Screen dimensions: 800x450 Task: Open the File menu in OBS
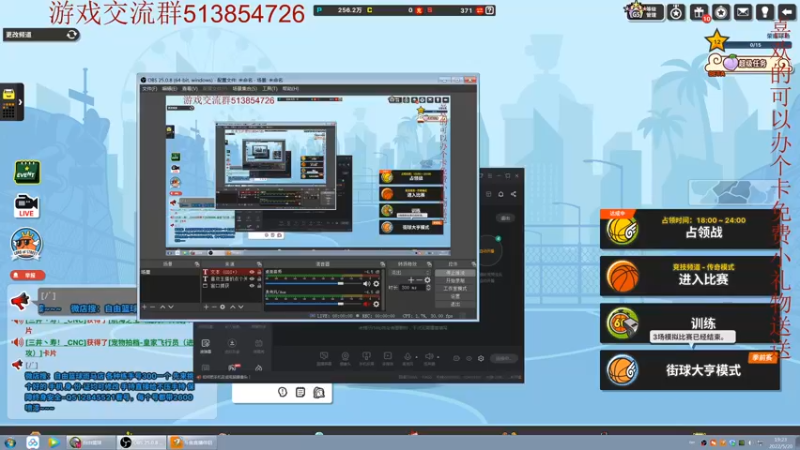coord(149,89)
